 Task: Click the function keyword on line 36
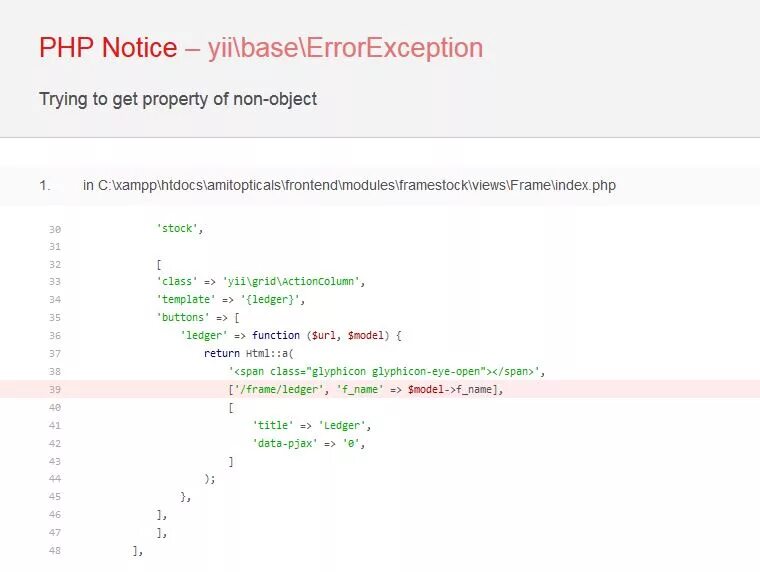coord(276,335)
